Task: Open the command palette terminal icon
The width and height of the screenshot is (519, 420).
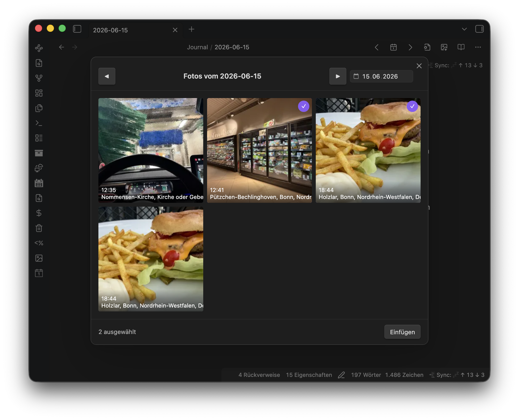Action: click(39, 123)
